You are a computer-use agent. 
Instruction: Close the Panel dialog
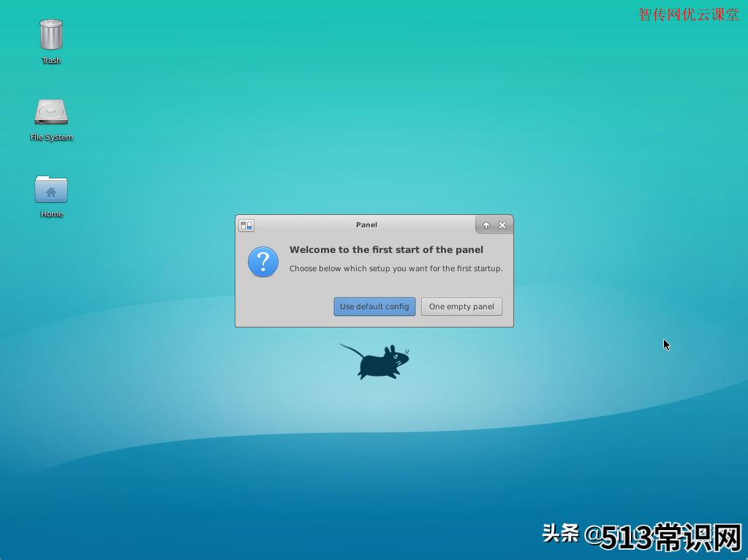(502, 225)
